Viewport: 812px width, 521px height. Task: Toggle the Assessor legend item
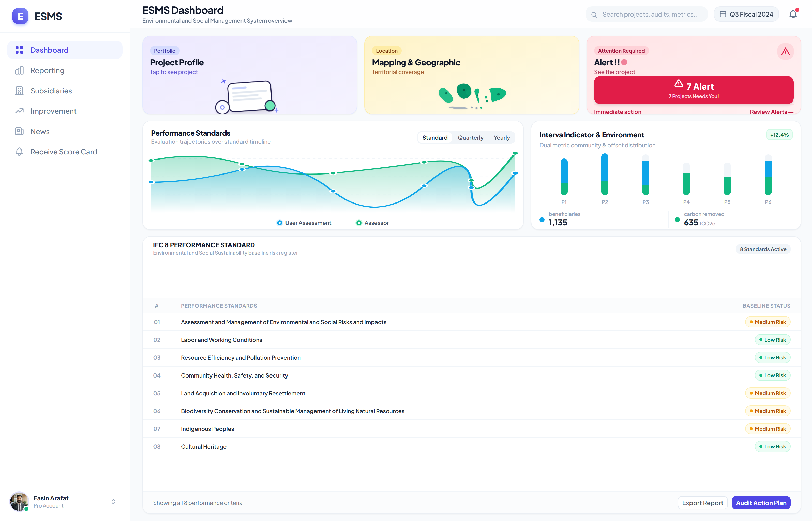tap(372, 223)
